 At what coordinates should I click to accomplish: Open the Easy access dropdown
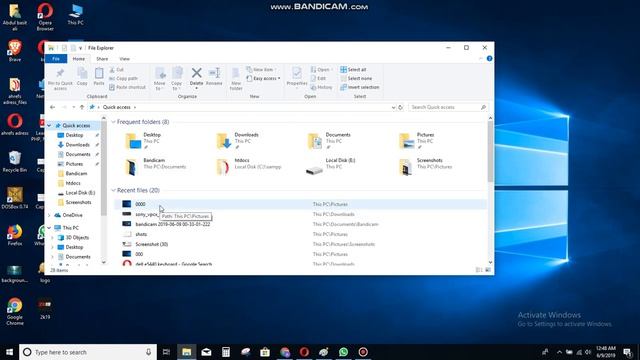click(x=263, y=78)
